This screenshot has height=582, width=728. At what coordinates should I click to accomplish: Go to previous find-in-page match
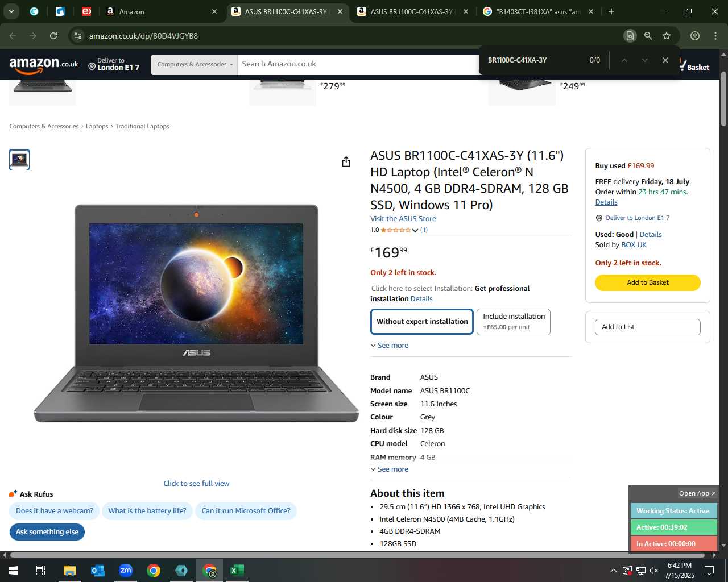[x=624, y=60]
